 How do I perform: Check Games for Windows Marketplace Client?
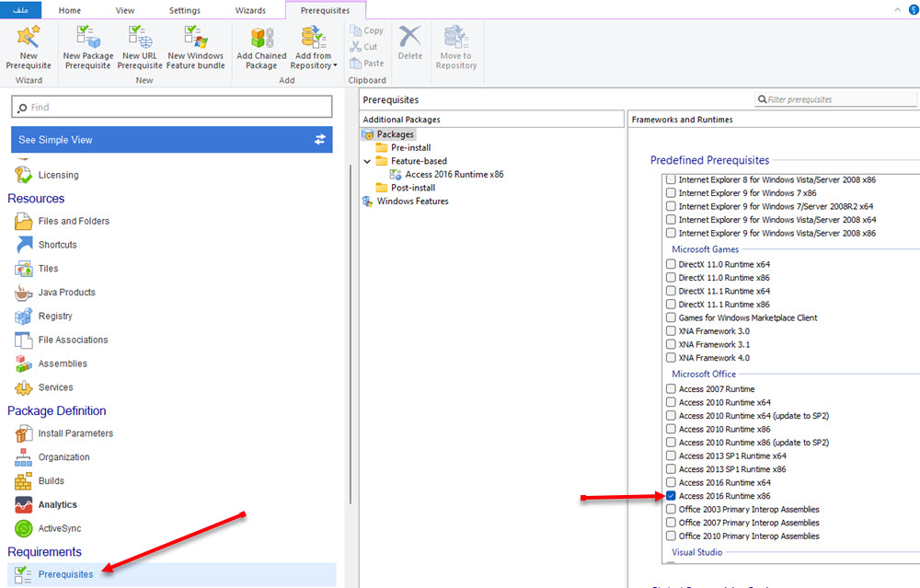tap(671, 317)
